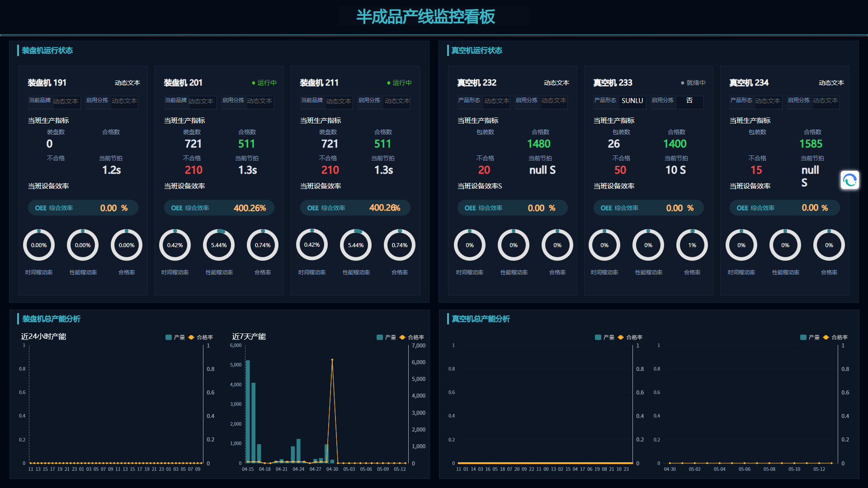The width and height of the screenshot is (868, 488).
Task: Select the 1% 合格率 gauge of 真空机 233
Action: (692, 245)
